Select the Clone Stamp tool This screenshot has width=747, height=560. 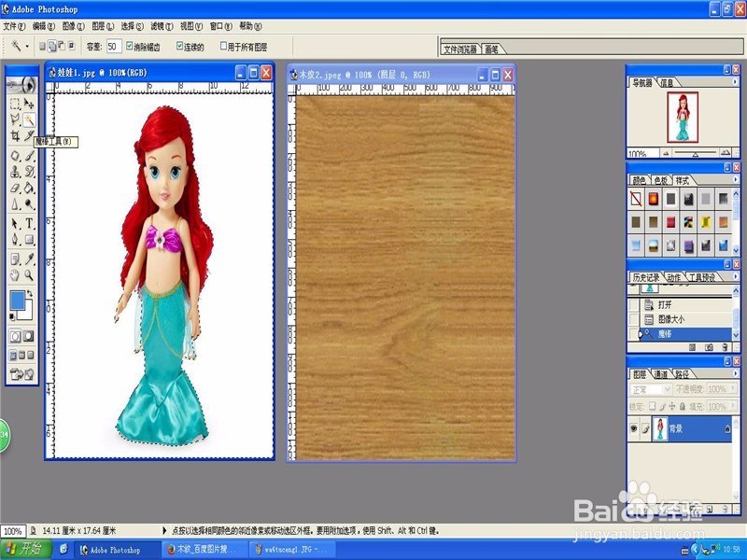click(x=15, y=172)
